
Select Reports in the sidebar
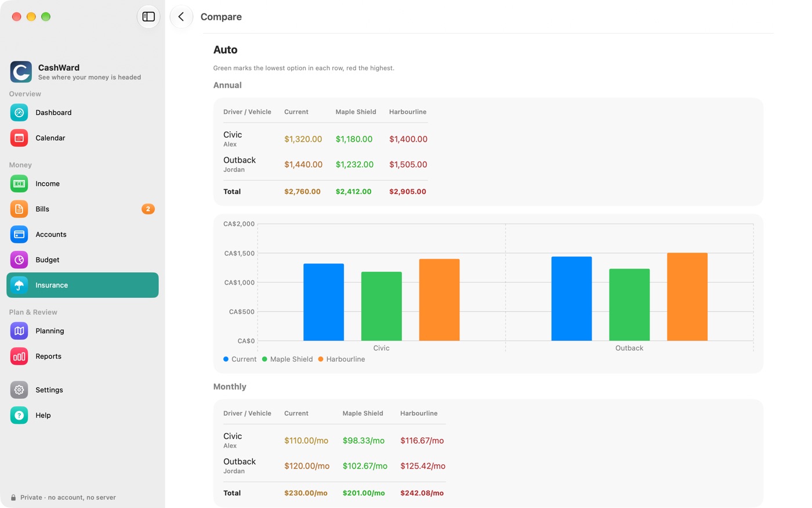[82, 356]
